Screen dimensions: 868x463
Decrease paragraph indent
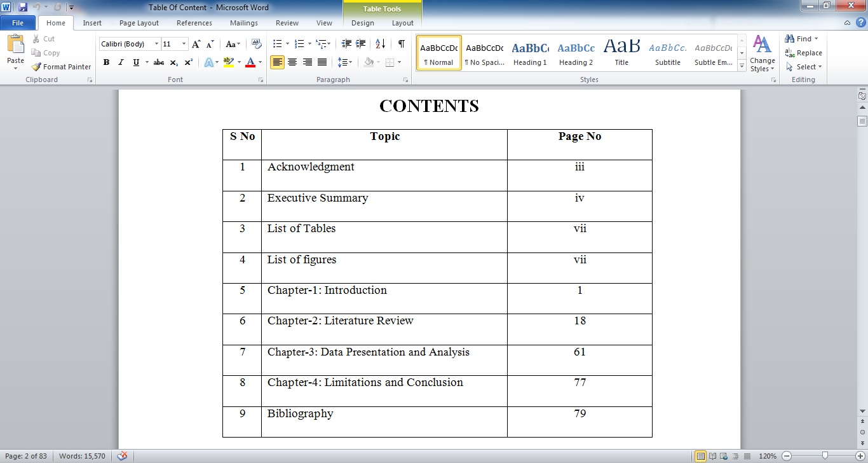coord(346,44)
